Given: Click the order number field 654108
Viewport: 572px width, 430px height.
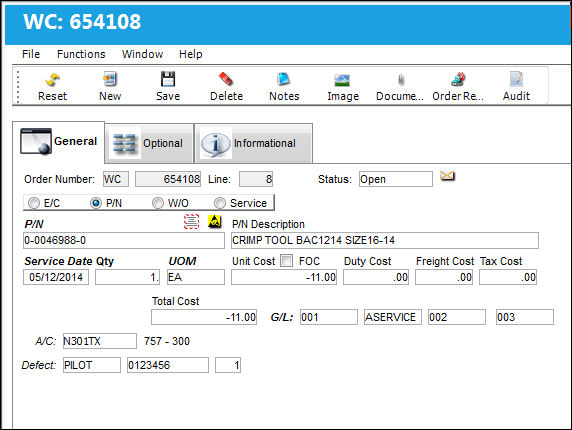Looking at the screenshot, I should click(168, 179).
